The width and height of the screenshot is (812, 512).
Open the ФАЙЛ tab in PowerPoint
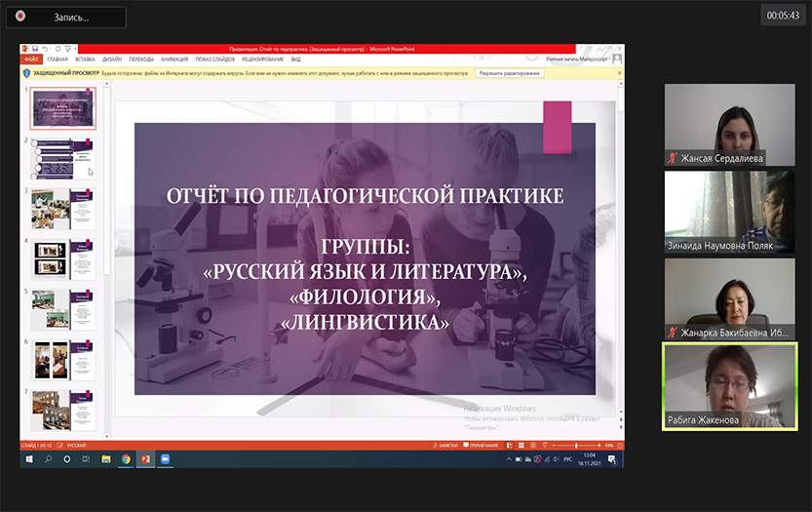coord(30,59)
